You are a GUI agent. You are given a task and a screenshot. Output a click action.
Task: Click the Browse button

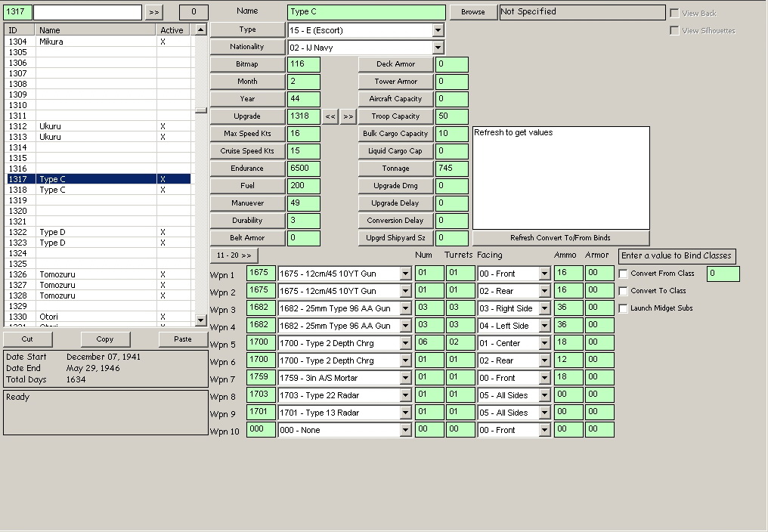click(x=472, y=12)
